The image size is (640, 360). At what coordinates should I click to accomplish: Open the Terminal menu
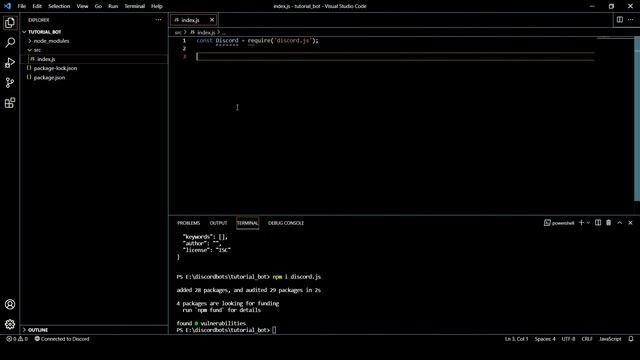coord(135,6)
